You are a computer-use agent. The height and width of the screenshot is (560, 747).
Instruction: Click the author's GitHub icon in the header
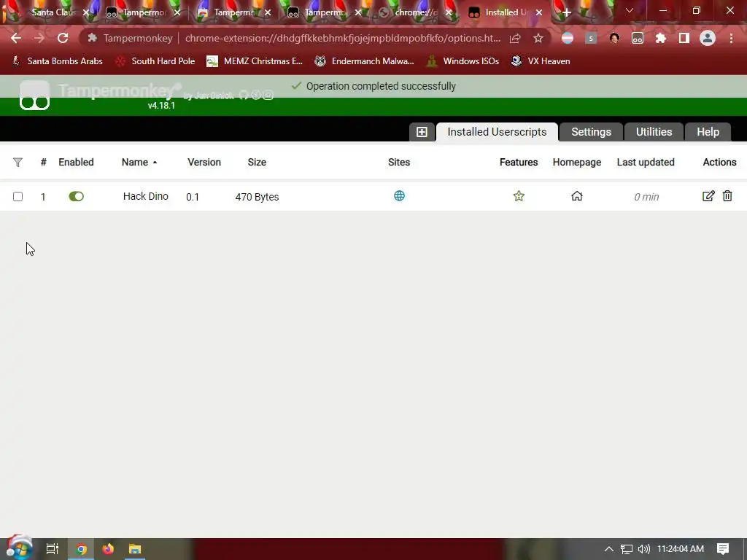pos(244,96)
